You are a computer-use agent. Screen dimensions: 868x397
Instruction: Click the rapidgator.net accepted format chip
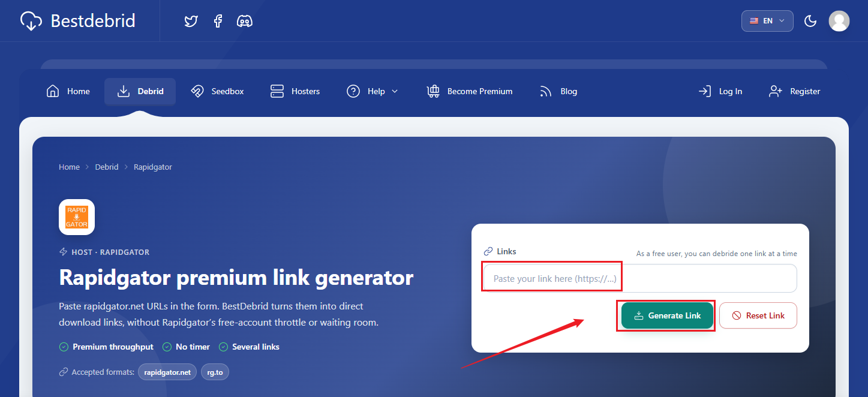coord(167,372)
